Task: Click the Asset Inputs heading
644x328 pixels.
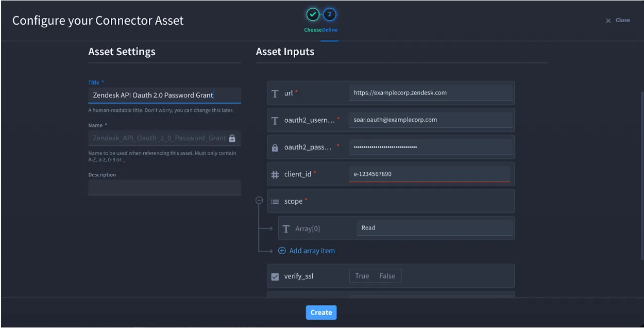Action: (x=285, y=52)
